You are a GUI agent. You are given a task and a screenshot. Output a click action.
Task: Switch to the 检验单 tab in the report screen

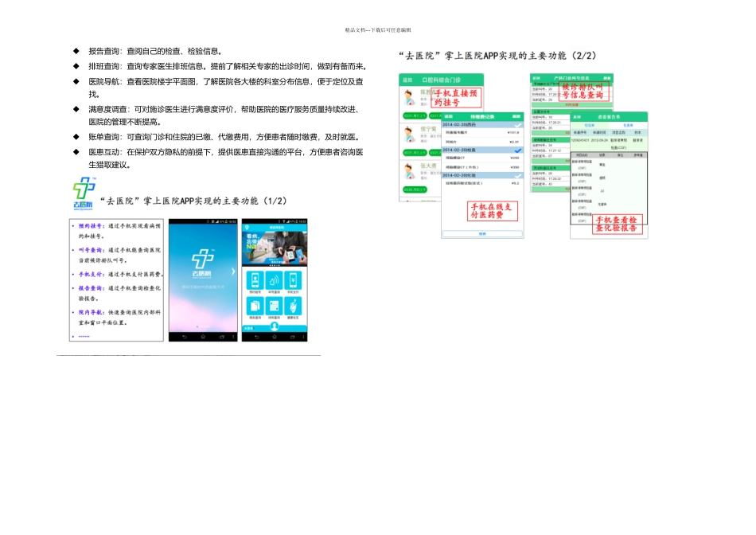[x=589, y=125]
